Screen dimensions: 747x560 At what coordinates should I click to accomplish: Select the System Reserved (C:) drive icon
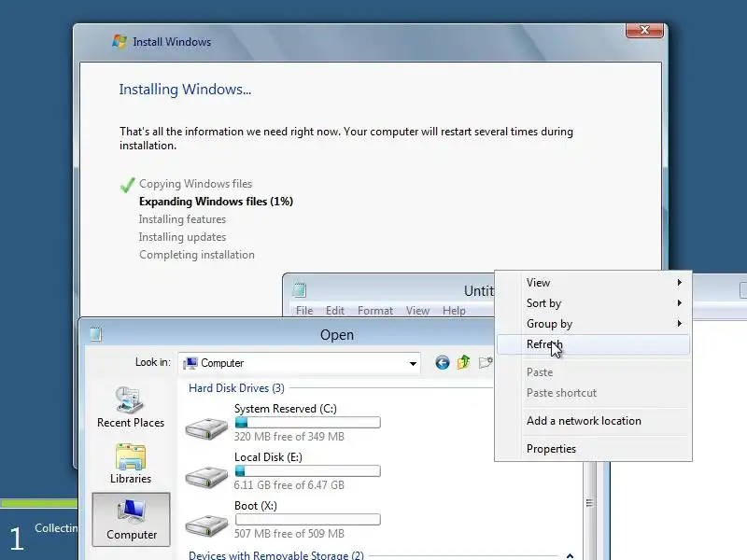(x=206, y=428)
